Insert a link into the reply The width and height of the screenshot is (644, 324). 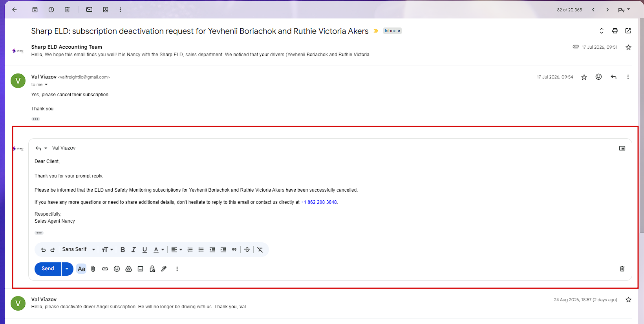(105, 269)
